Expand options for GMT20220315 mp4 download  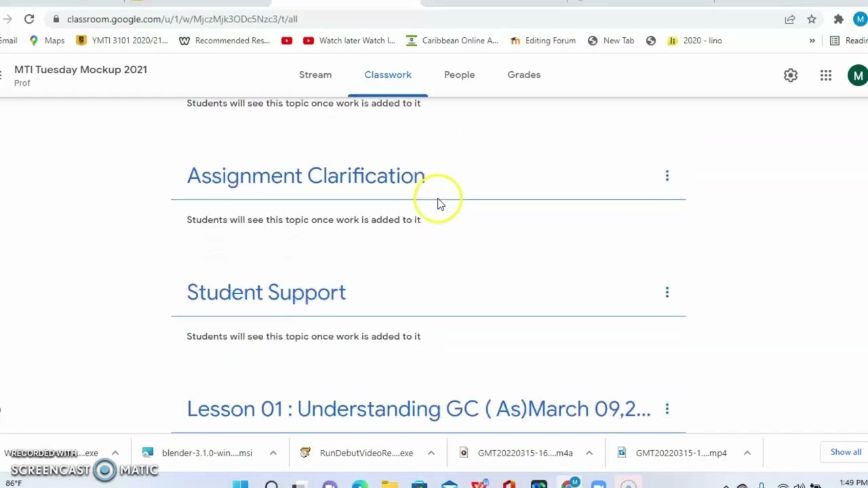click(747, 453)
